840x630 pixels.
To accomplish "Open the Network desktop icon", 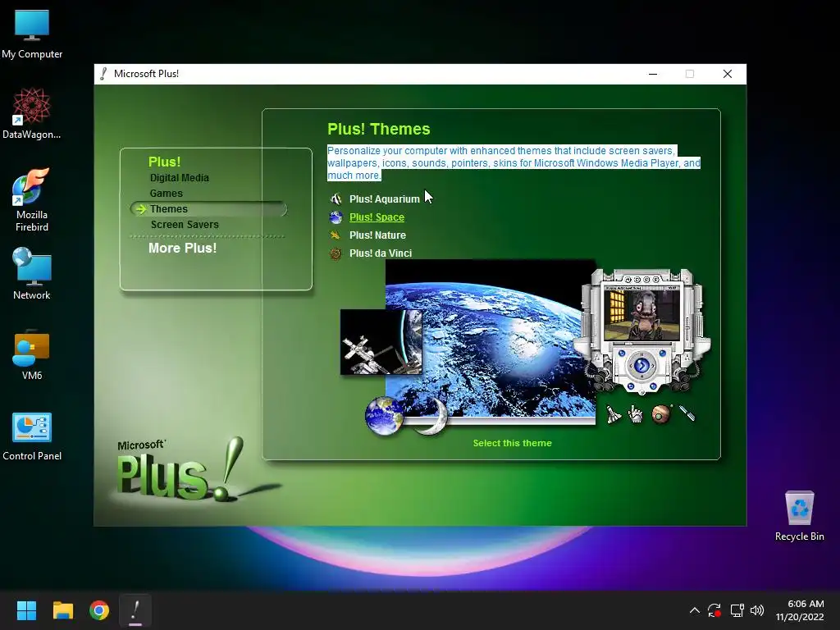I will pyautogui.click(x=32, y=274).
